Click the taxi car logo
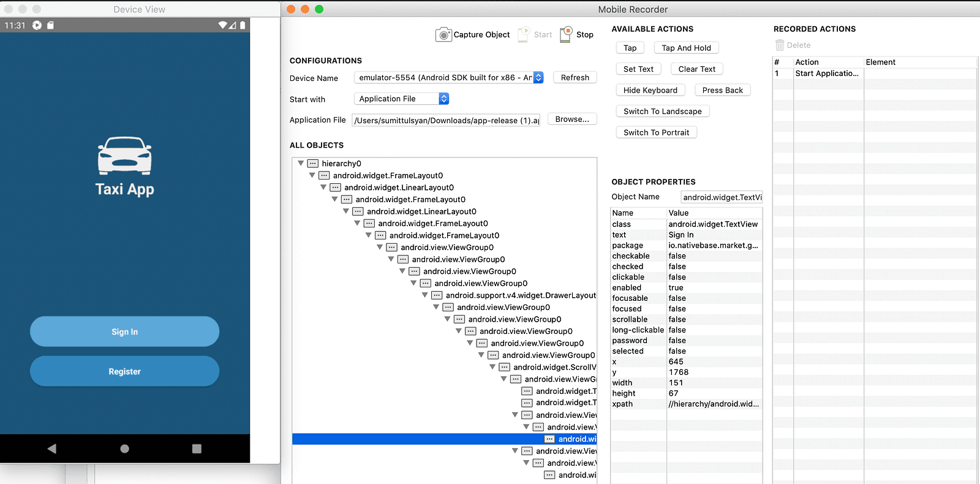The image size is (980, 484). (125, 156)
